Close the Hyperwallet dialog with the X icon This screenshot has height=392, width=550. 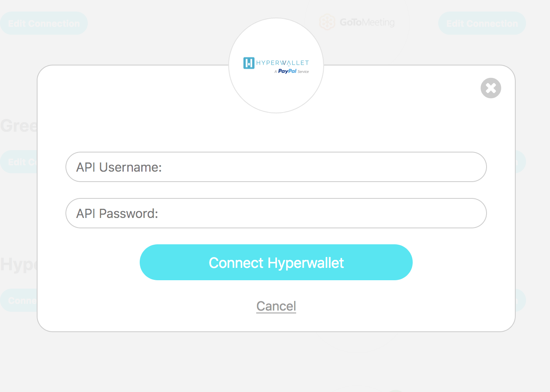[491, 88]
